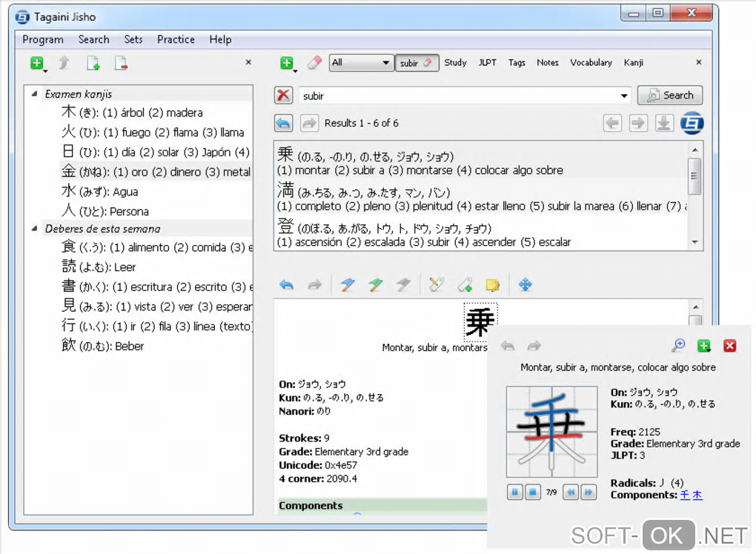Click the green plus icon in search toolbar
Screen dimensions: 756x554
(287, 63)
